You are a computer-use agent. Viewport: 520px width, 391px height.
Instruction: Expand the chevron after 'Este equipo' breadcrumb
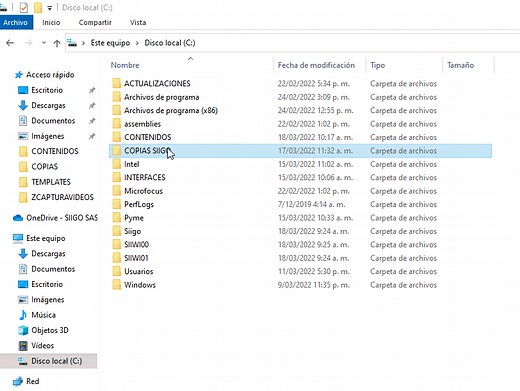tap(137, 43)
